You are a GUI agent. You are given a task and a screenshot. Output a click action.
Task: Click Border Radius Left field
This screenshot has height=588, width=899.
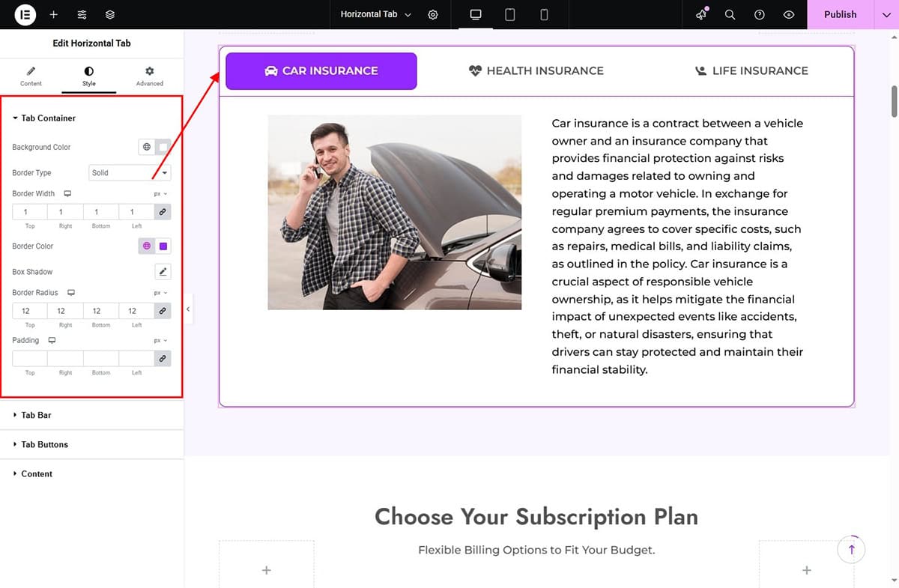tap(136, 310)
